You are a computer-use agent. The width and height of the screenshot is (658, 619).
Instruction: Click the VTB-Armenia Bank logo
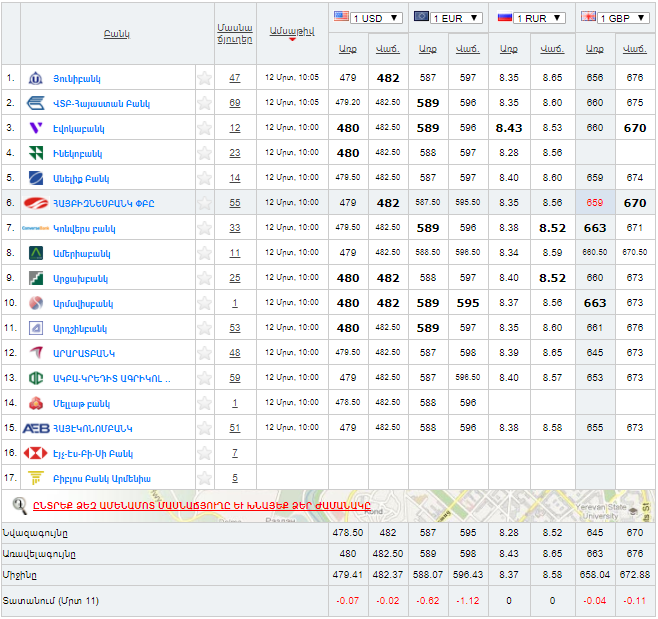point(35,103)
